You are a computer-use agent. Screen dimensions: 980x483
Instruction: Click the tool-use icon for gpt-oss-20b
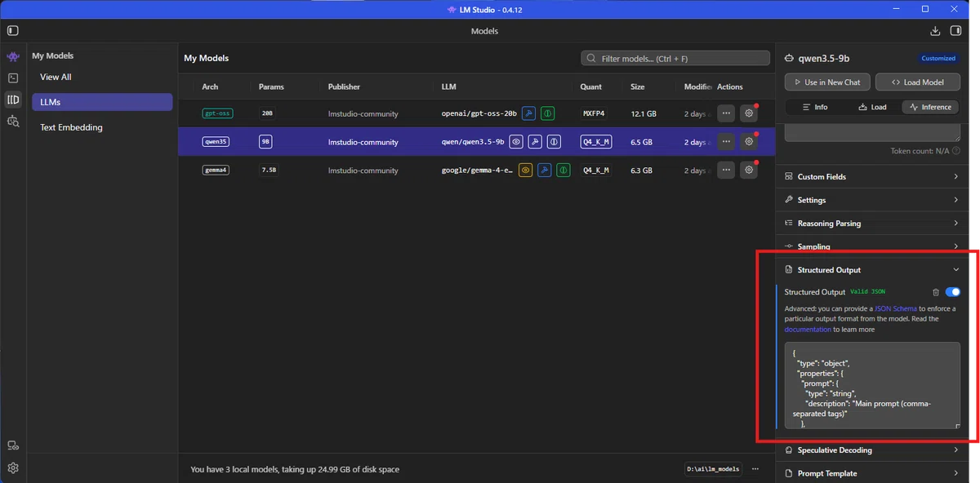528,113
